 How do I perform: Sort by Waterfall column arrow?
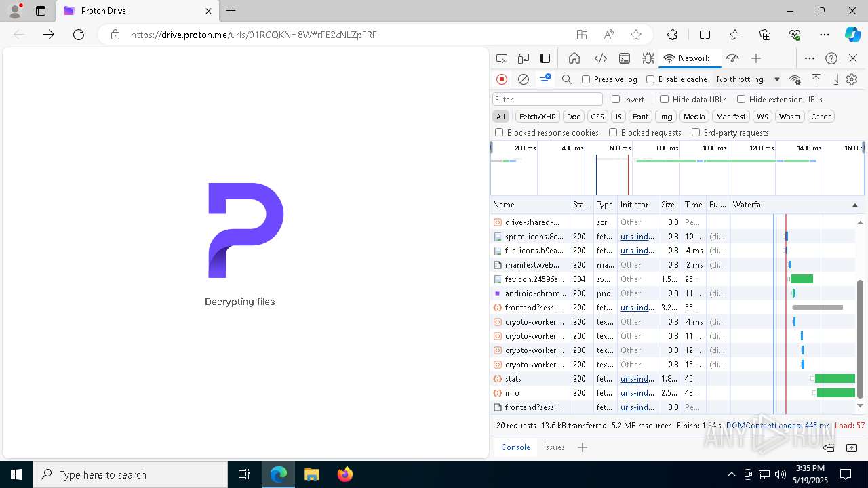pyautogui.click(x=854, y=205)
